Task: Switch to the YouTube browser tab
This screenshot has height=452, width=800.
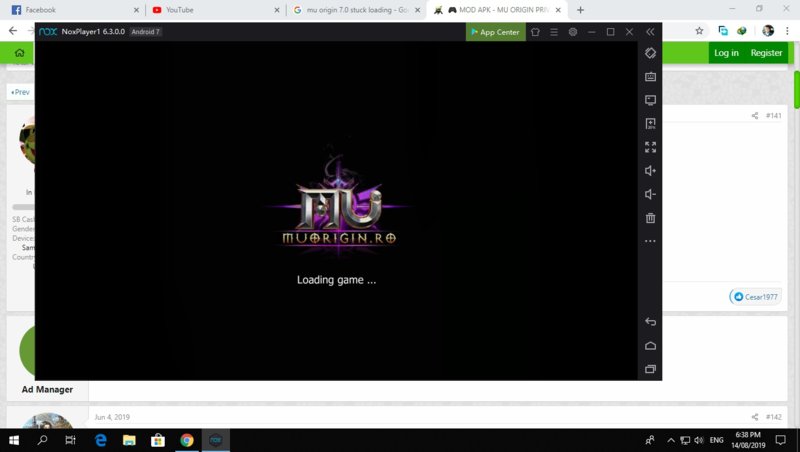Action: tap(214, 10)
